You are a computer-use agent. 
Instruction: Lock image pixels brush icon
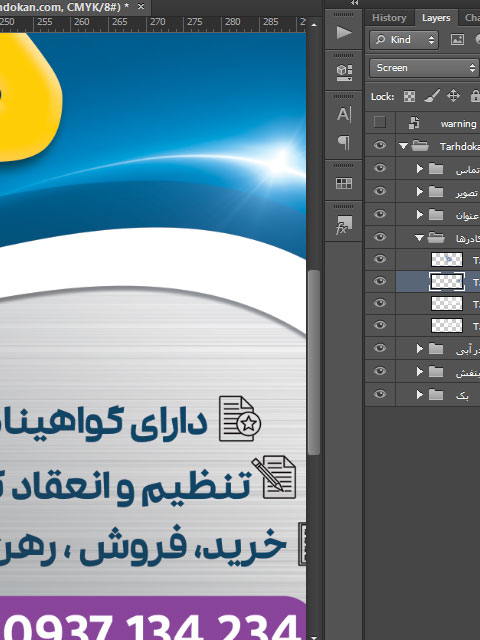(431, 96)
